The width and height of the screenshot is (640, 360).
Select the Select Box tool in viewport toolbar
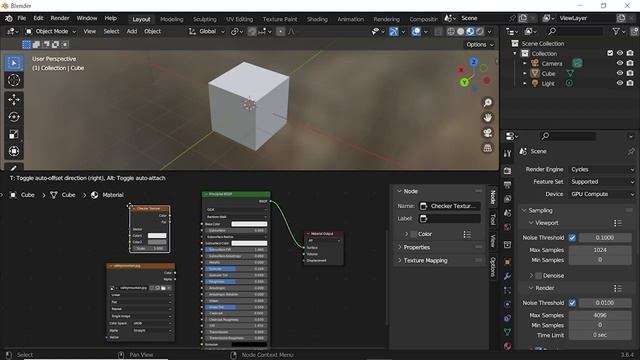tap(14, 63)
